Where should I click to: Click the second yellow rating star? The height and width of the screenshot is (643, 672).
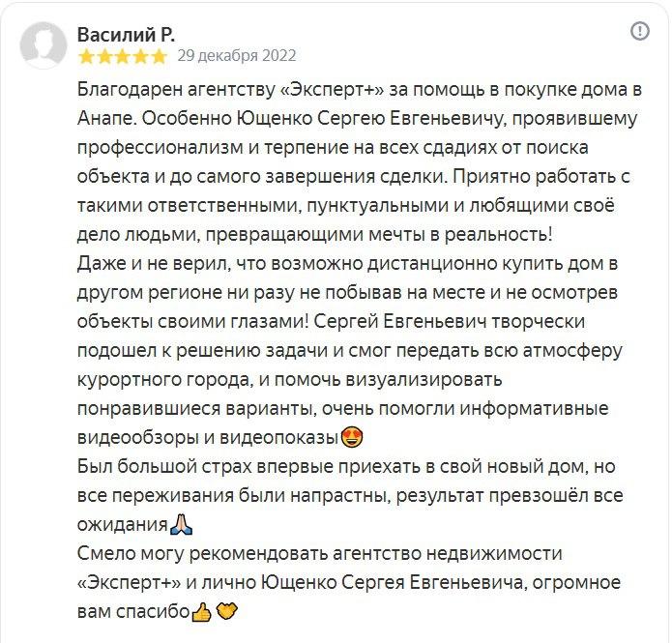click(x=103, y=56)
